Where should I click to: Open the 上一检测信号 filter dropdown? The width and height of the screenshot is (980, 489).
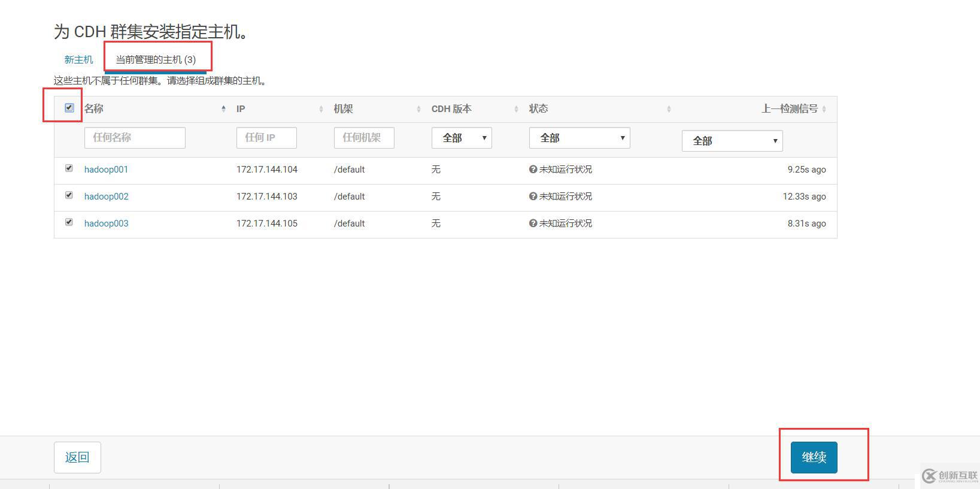(732, 141)
